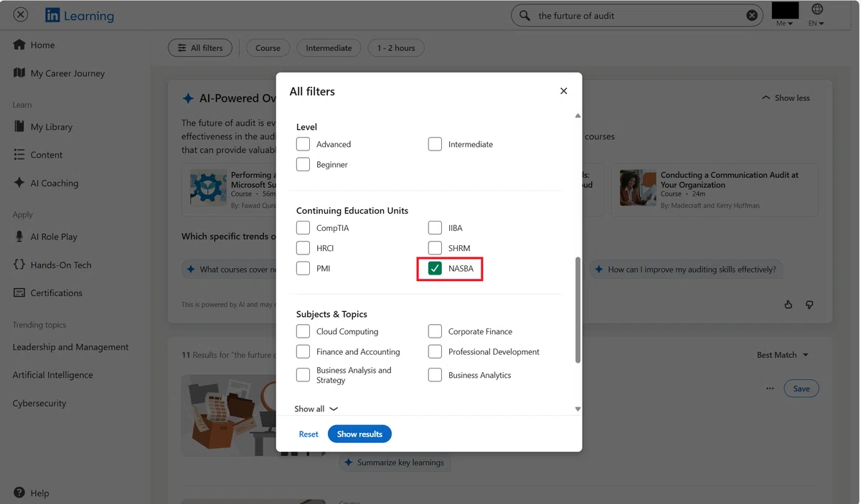
Task: Click the Help link
Action: coord(31,493)
